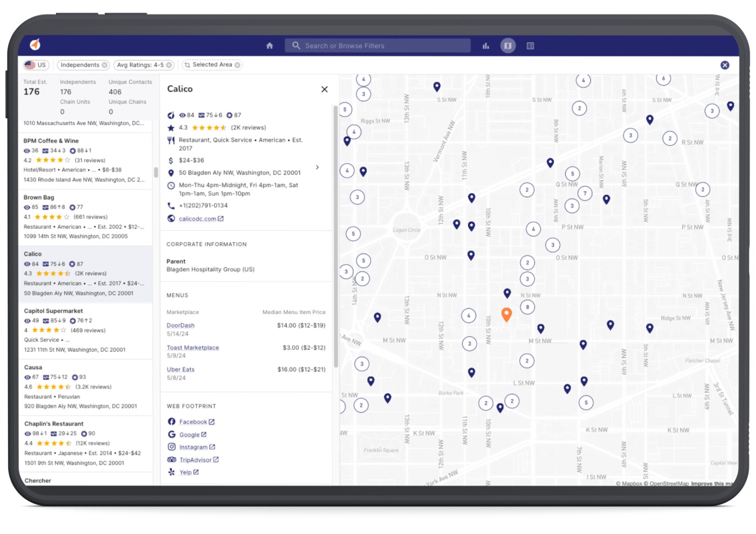Viewport: 756px width, 534px height.
Task: Click the Search or Browse Filters field
Action: (378, 45)
